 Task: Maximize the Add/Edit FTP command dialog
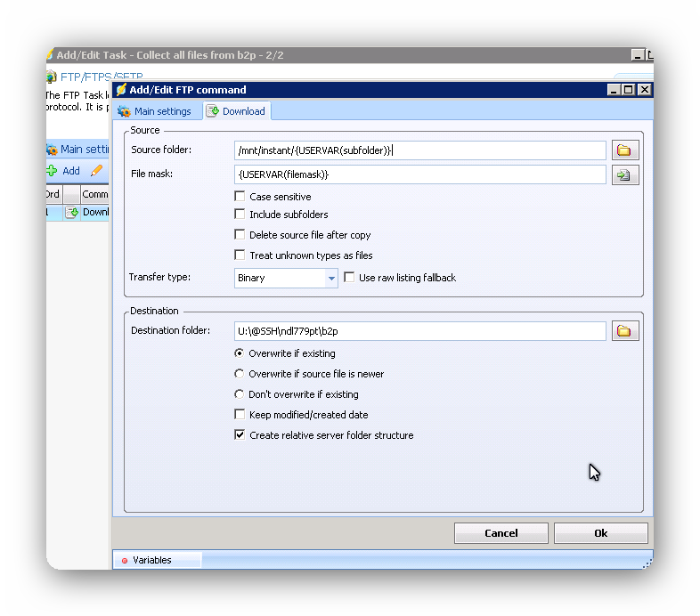point(629,90)
